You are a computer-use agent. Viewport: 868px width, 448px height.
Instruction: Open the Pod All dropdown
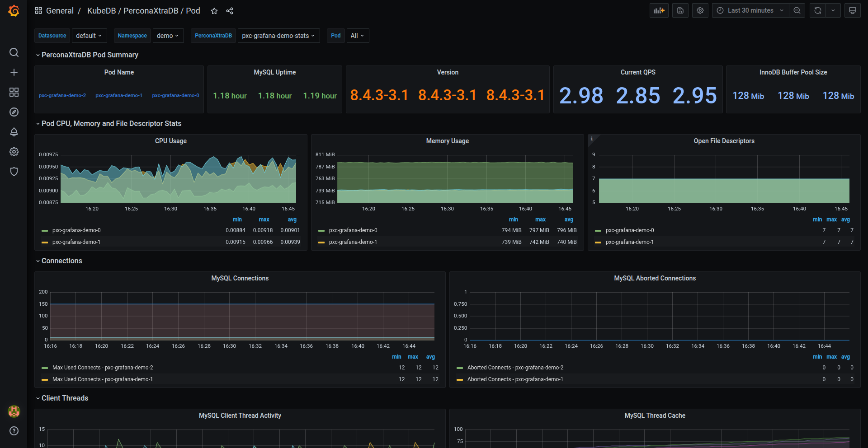tap(357, 36)
